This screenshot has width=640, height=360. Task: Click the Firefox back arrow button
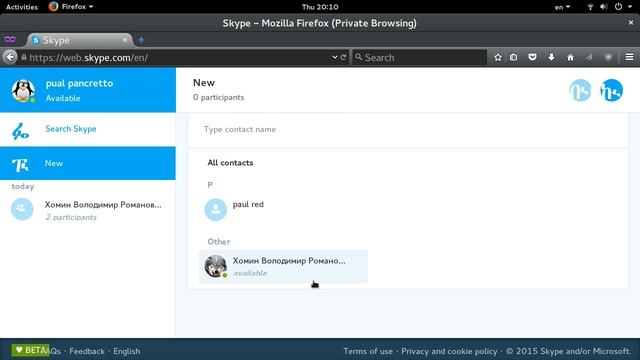10,57
